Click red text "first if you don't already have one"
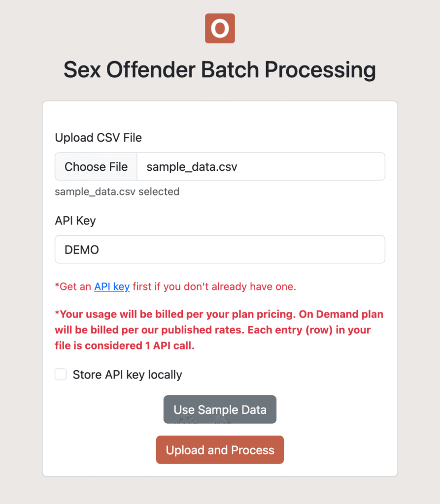440x504 pixels. click(214, 286)
